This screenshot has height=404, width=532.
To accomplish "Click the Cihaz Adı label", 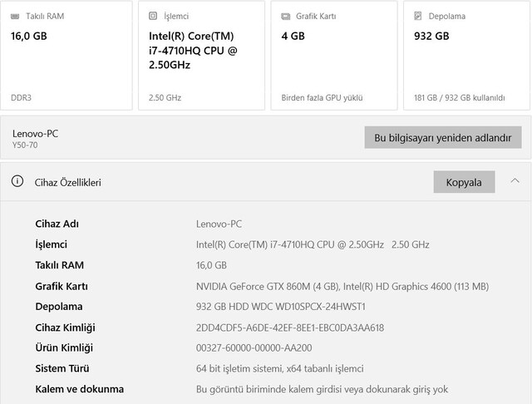I will click(57, 224).
